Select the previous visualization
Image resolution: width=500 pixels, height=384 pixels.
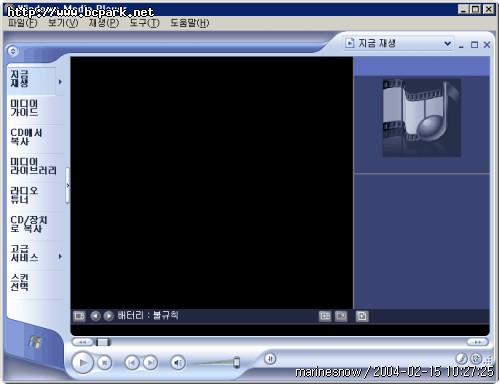tap(95, 316)
